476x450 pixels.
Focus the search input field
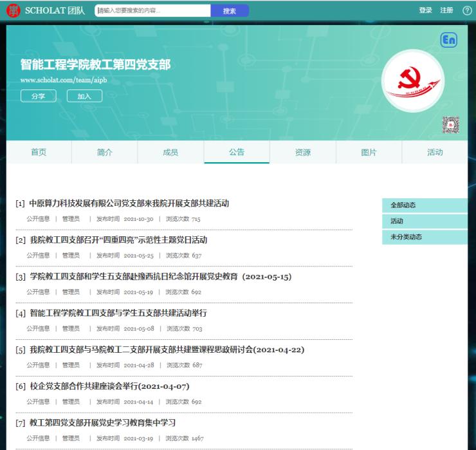pyautogui.click(x=152, y=11)
